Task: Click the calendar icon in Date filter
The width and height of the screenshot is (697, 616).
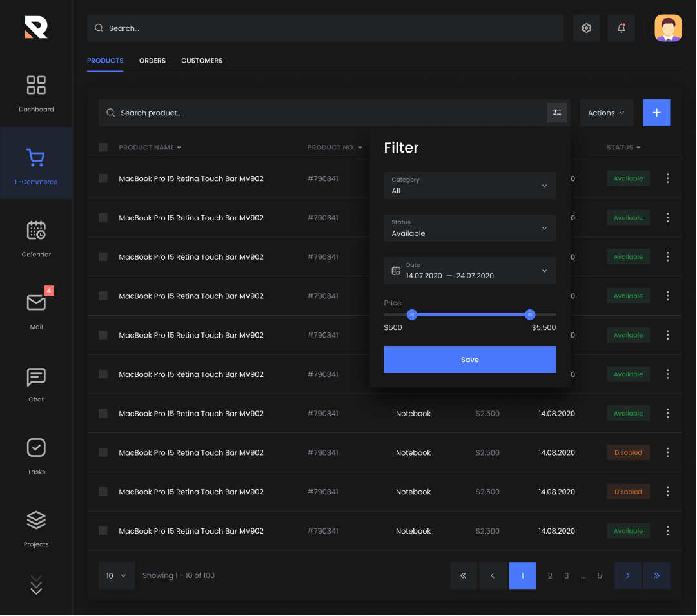Action: coord(396,271)
